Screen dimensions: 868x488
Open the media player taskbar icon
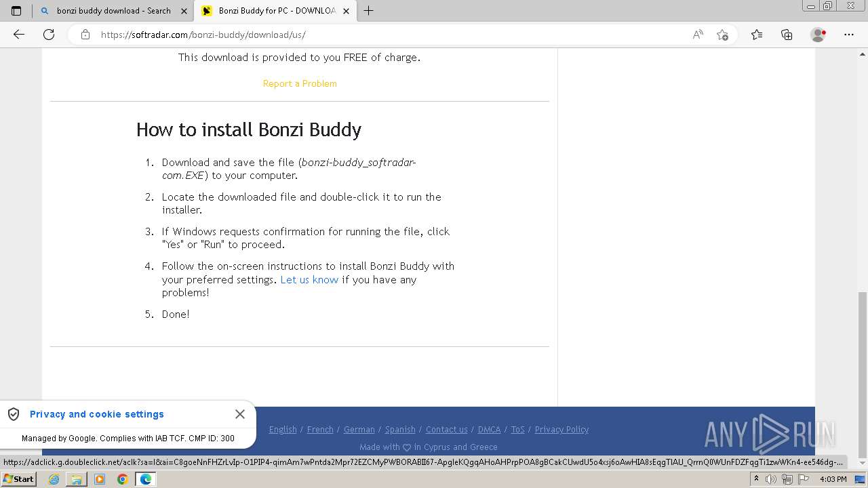(100, 479)
